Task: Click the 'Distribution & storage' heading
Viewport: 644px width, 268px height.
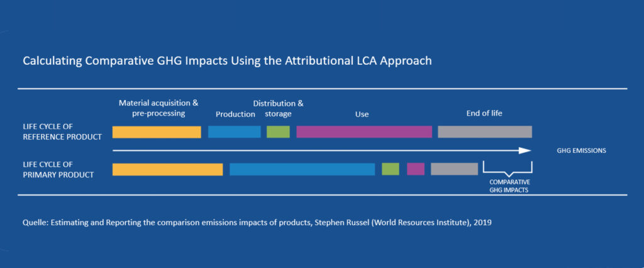Action: tap(278, 108)
